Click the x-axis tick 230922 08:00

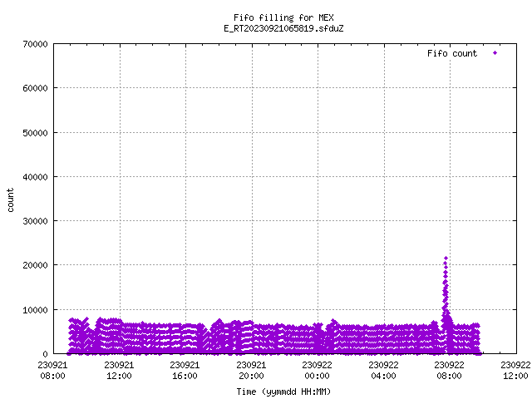450,371
